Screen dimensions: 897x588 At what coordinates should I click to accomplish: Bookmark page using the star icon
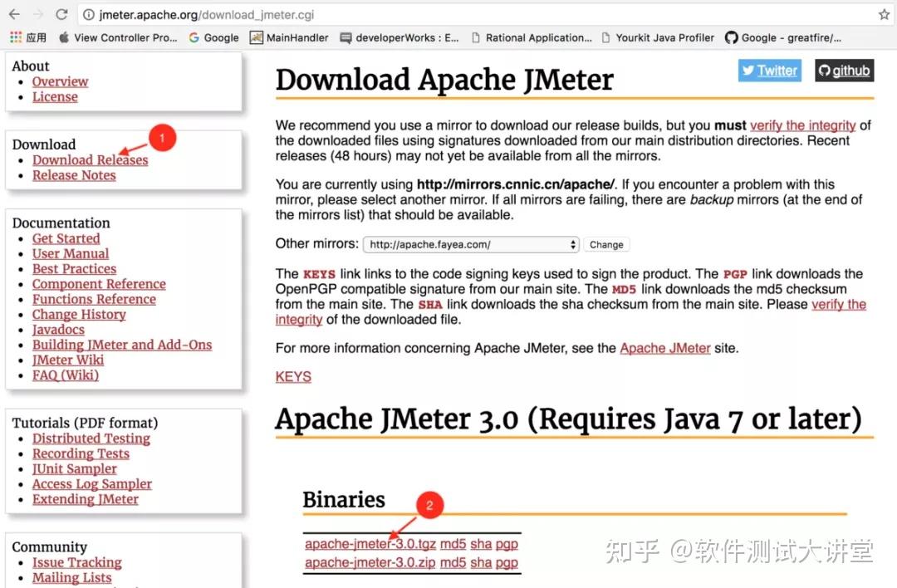tap(884, 13)
